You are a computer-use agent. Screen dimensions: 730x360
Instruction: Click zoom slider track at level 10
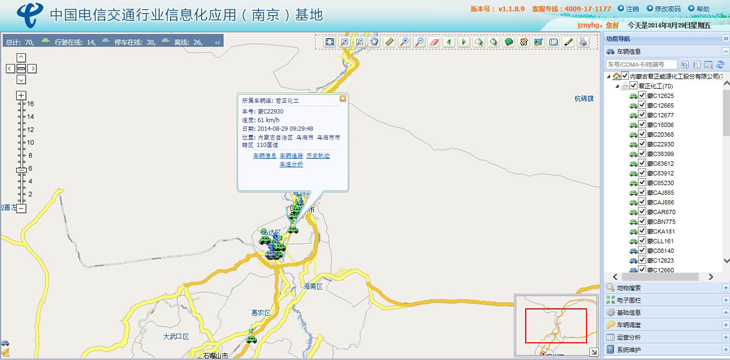(x=21, y=142)
